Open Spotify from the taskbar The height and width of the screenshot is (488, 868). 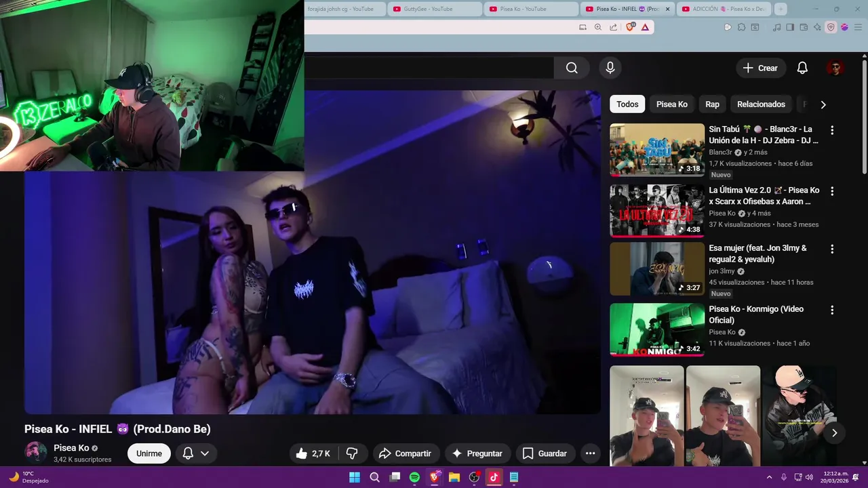pos(414,477)
